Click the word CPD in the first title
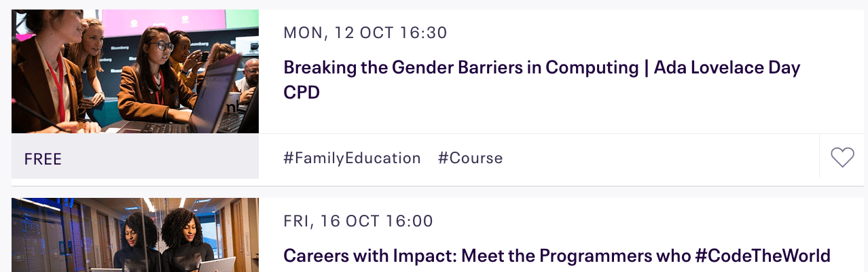The height and width of the screenshot is (272, 868). 302,92
